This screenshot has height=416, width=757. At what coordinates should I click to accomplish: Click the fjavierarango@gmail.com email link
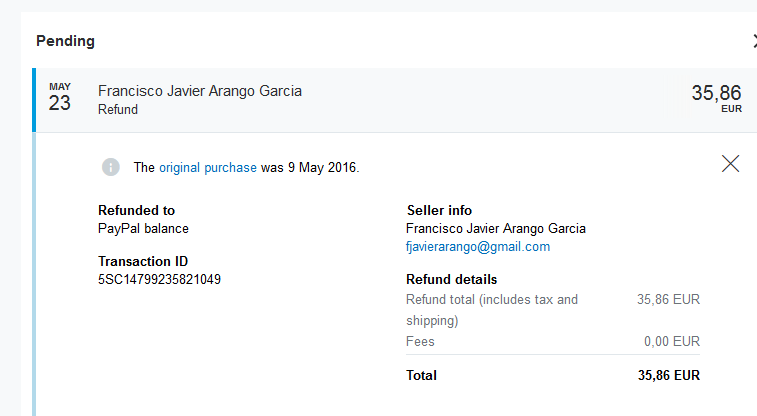[477, 247]
